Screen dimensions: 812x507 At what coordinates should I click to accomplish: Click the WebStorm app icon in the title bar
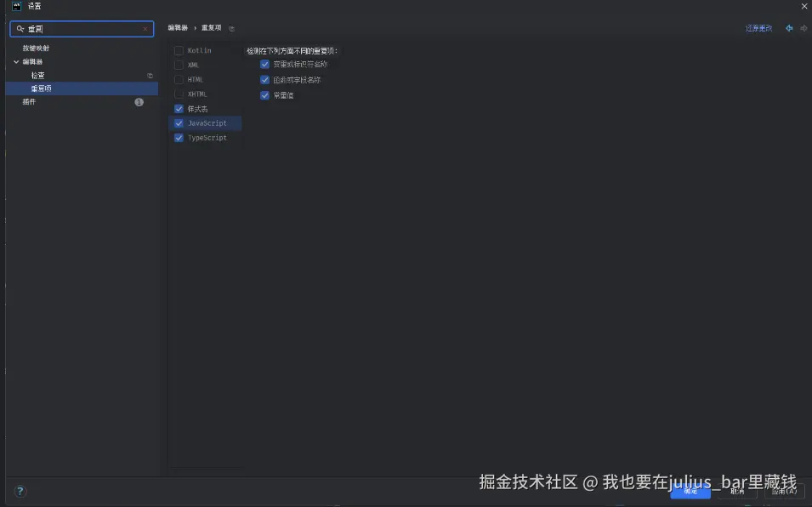click(x=17, y=6)
